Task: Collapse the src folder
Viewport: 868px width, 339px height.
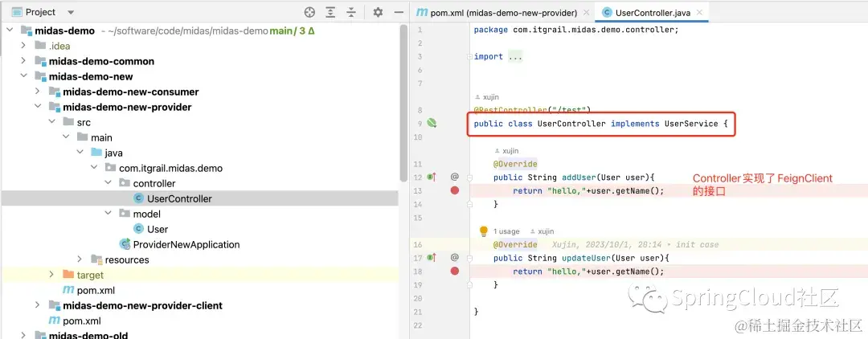Action: point(51,122)
